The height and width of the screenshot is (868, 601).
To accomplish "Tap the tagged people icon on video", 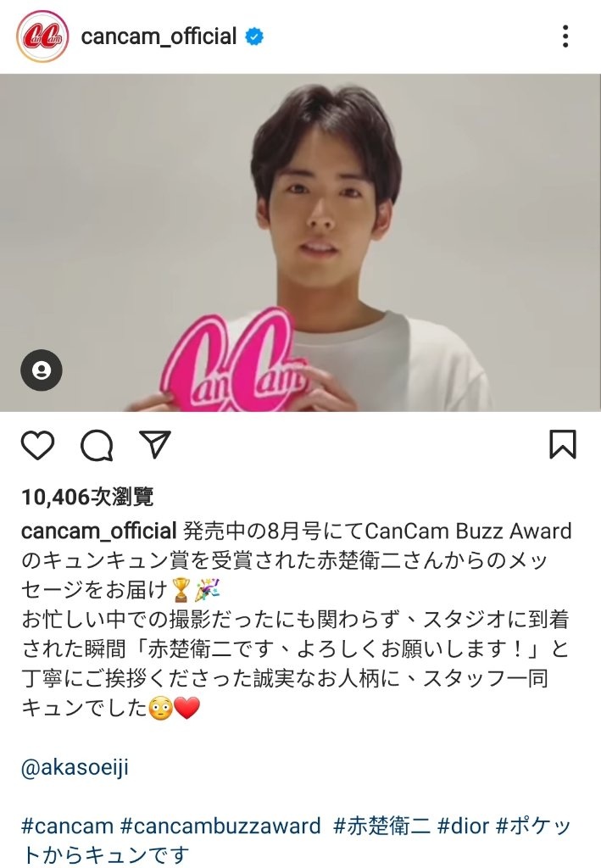I will pos(42,370).
